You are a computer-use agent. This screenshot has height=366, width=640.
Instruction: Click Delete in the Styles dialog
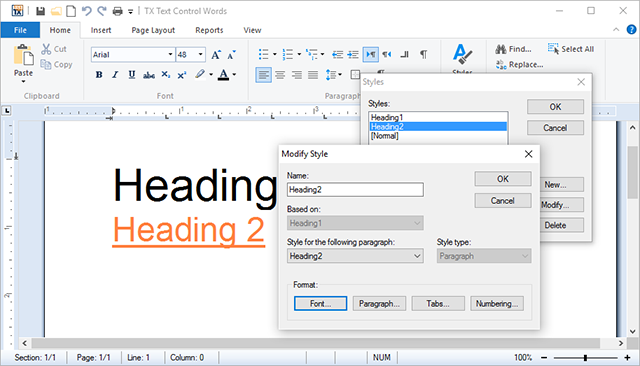[562, 225]
